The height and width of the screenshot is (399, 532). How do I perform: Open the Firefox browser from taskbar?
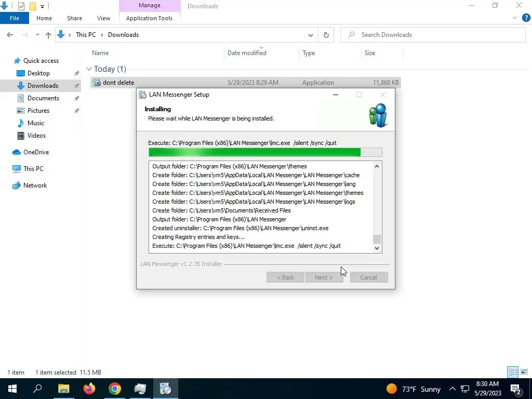click(89, 389)
